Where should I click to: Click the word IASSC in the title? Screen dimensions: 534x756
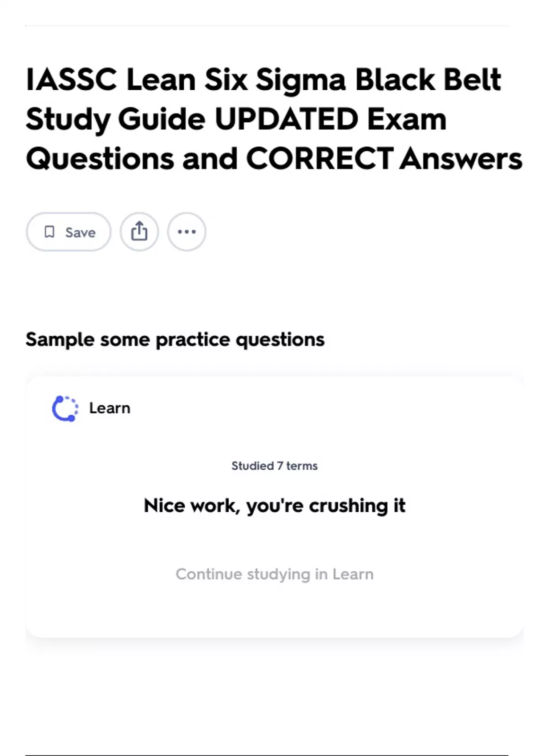tap(71, 80)
